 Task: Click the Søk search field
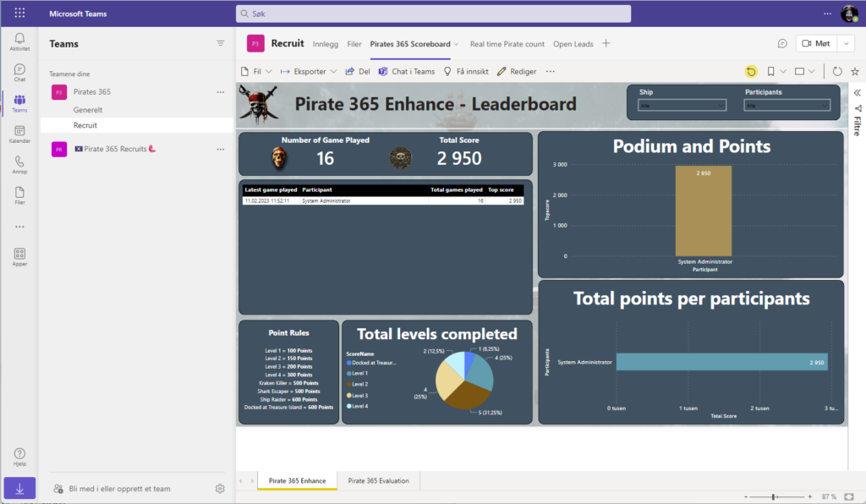[434, 14]
